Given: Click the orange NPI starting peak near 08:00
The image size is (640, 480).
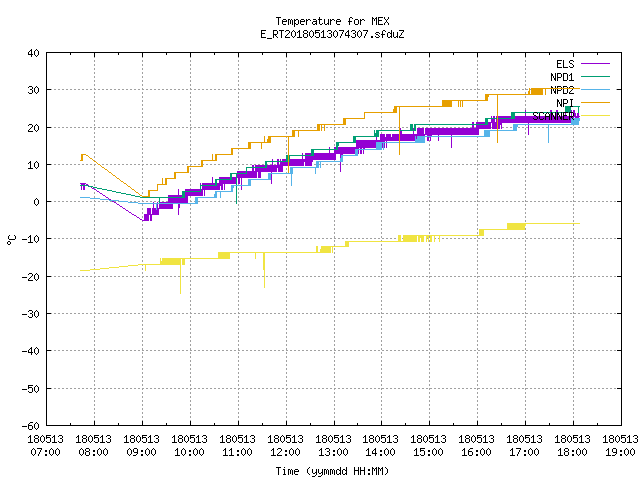Looking at the screenshot, I should (x=83, y=155).
